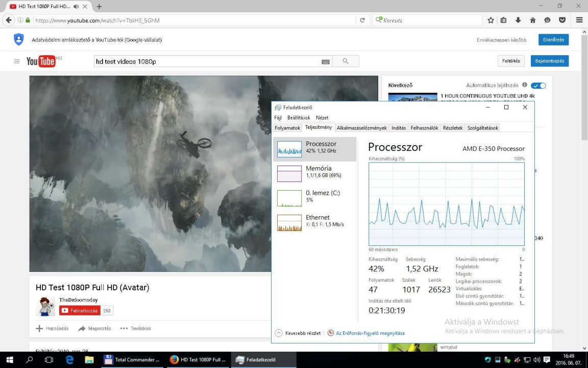Switch to Feladatkezelő taskbar button
This screenshot has width=588, height=368.
(x=263, y=360)
